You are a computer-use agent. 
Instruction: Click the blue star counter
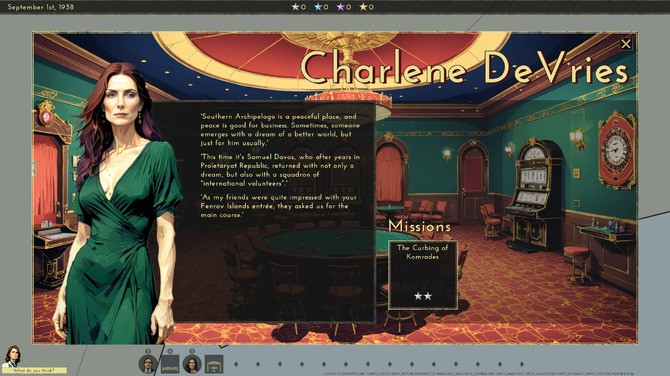pyautogui.click(x=321, y=7)
